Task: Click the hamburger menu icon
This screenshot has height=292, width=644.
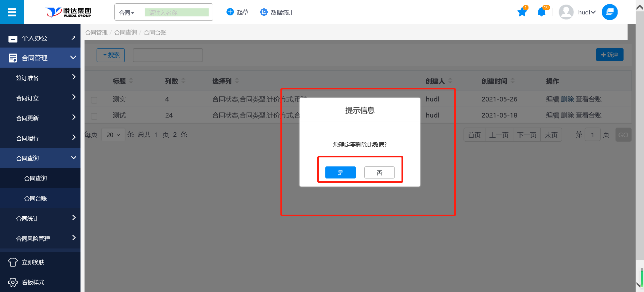Action: pos(12,12)
